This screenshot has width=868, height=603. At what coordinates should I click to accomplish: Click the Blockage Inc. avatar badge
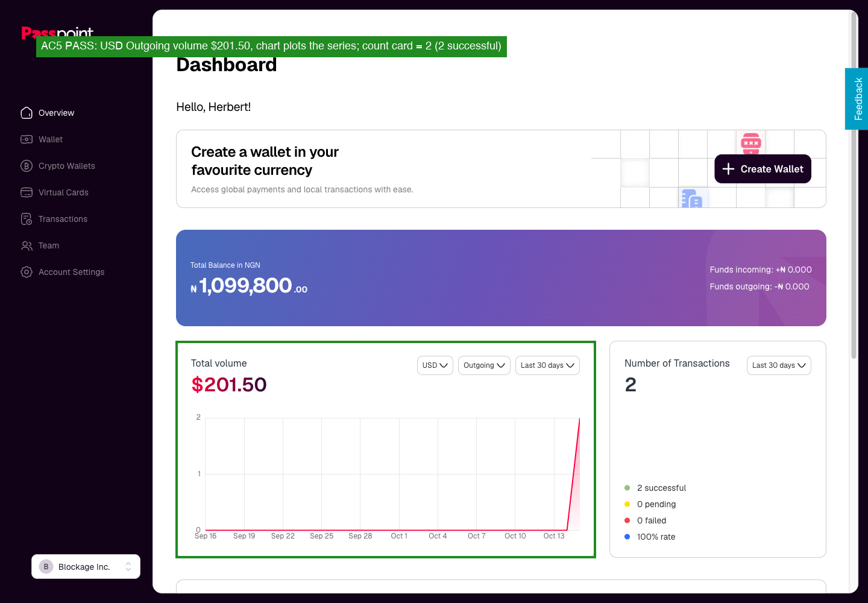[x=46, y=567]
